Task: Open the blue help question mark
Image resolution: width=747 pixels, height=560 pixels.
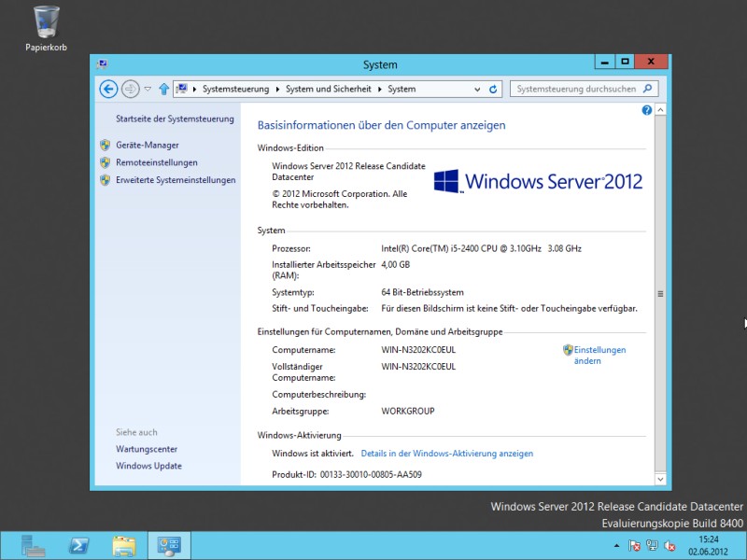Action: click(x=646, y=110)
